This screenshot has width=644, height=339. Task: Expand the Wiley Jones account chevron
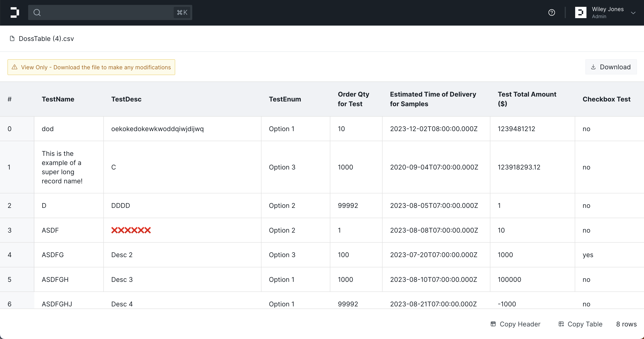[x=633, y=13]
